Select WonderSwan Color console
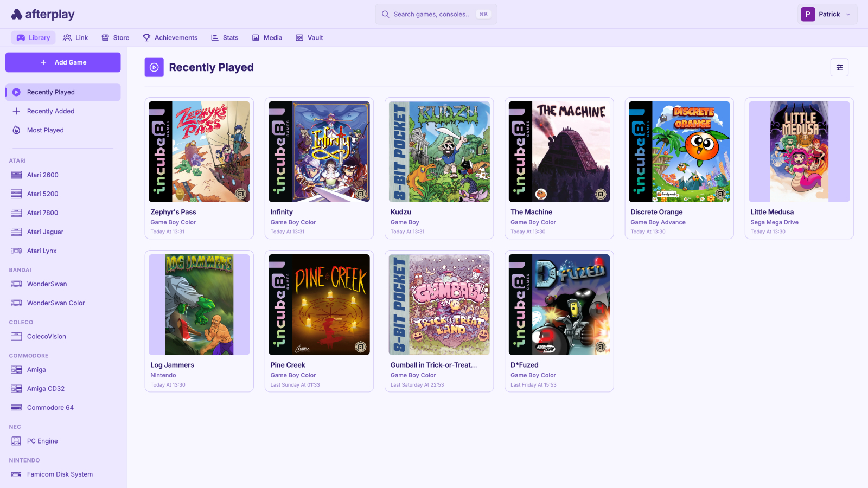 (x=63, y=303)
